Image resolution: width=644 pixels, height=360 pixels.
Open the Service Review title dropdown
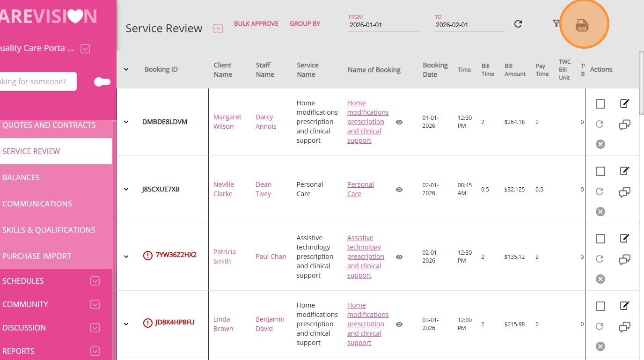[218, 29]
